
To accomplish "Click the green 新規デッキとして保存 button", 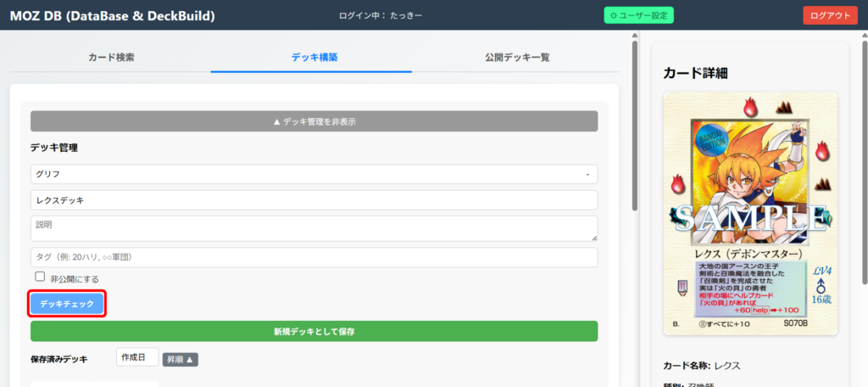I will coord(314,331).
